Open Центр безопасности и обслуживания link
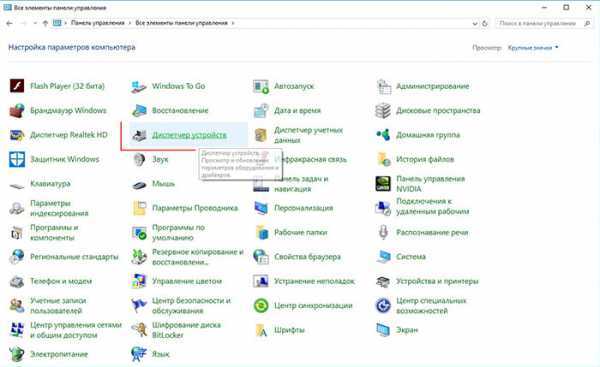The width and height of the screenshot is (600, 367). click(191, 306)
